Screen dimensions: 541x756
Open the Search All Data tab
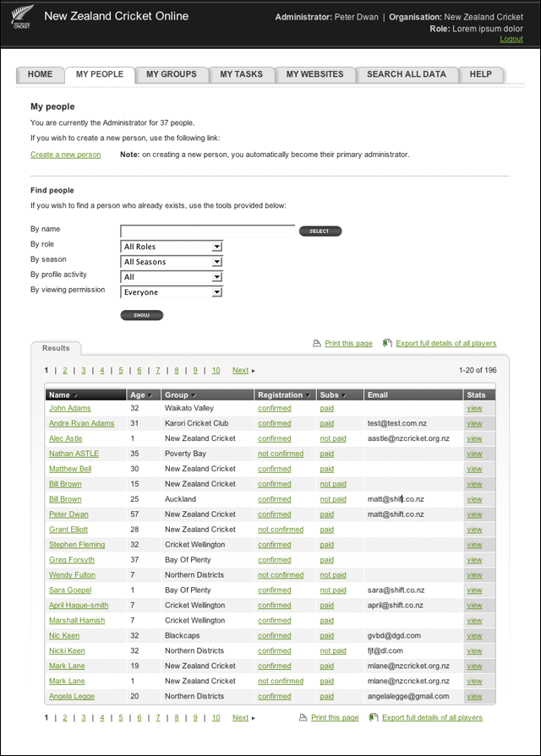(x=406, y=74)
